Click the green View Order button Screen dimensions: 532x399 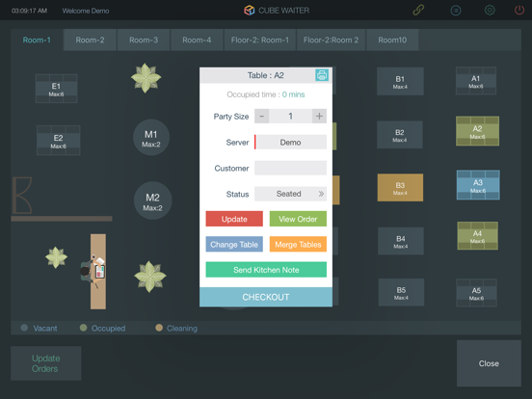[x=298, y=219]
